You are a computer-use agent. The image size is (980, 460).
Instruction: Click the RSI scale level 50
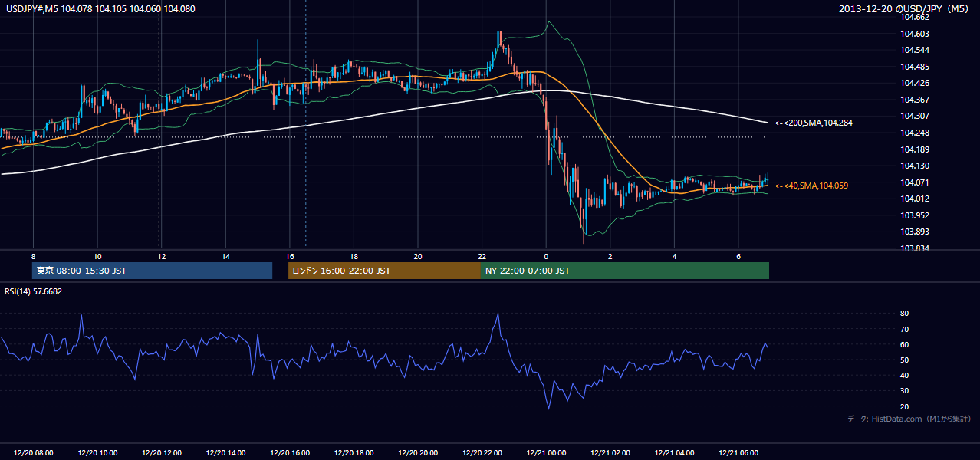click(x=904, y=360)
